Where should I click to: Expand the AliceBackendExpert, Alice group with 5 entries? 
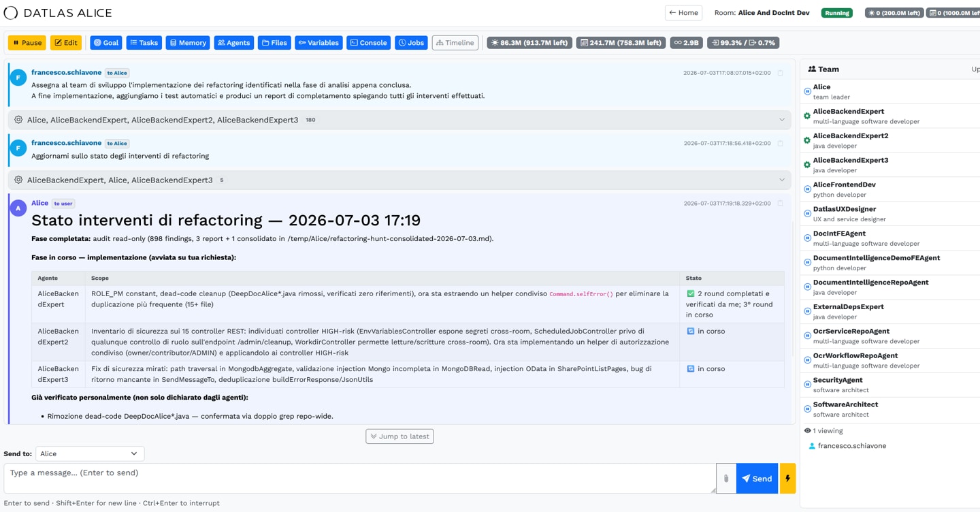(x=399, y=180)
